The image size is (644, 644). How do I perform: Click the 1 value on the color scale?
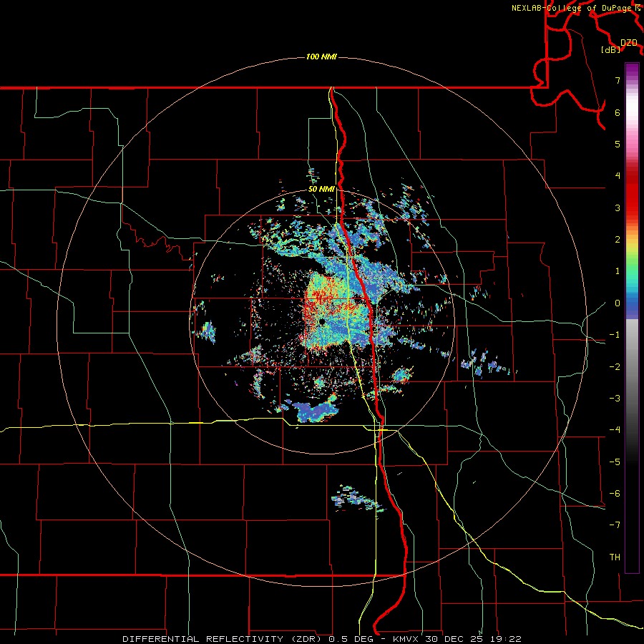[x=618, y=271]
